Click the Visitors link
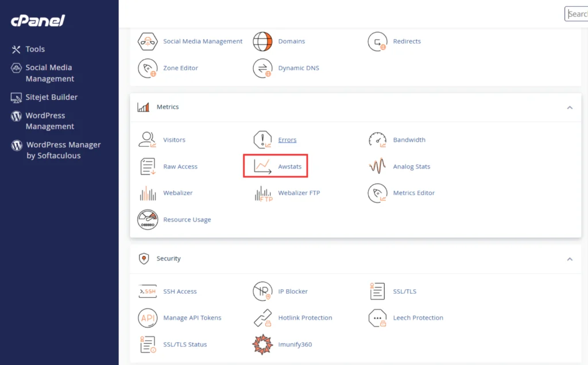The height and width of the screenshot is (365, 588). pyautogui.click(x=174, y=140)
